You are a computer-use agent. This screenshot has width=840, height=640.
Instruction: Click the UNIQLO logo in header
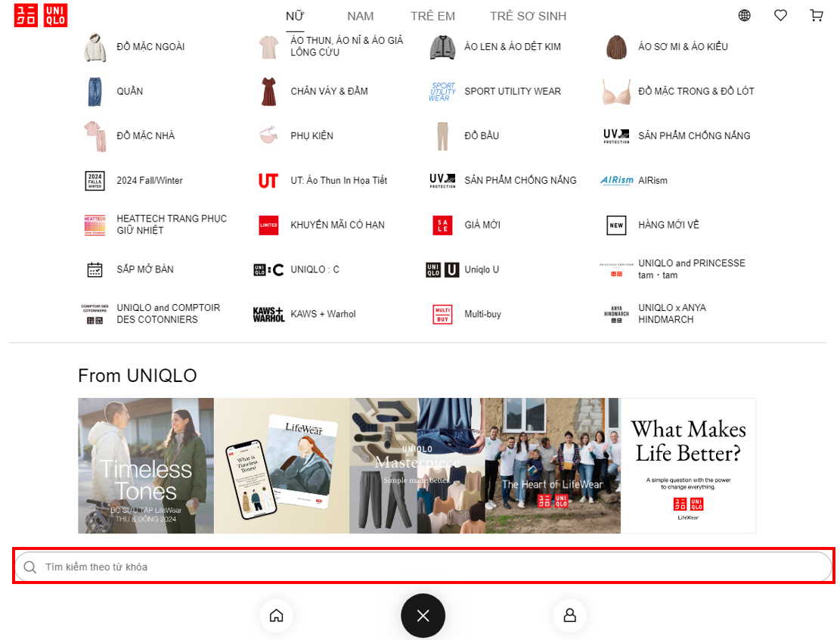pyautogui.click(x=41, y=15)
